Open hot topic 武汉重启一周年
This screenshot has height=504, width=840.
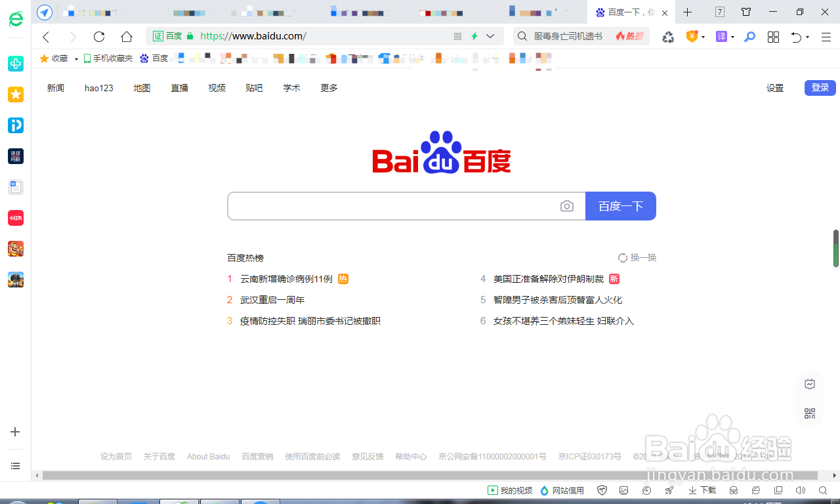click(272, 300)
